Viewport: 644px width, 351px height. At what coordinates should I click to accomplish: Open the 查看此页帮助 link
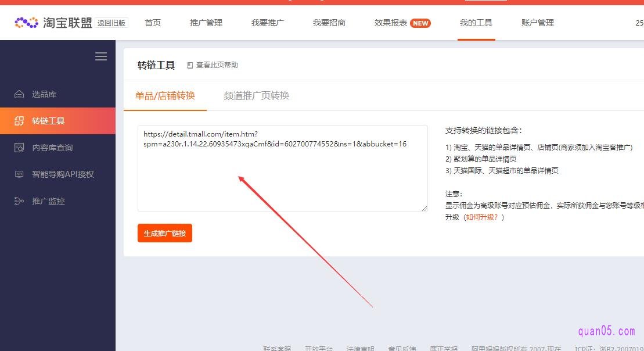(217, 65)
